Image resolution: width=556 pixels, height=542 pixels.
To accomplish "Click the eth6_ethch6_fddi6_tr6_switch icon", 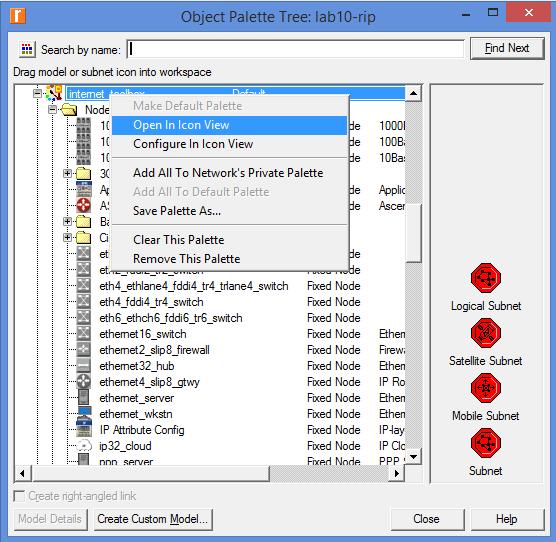I will tap(84, 317).
